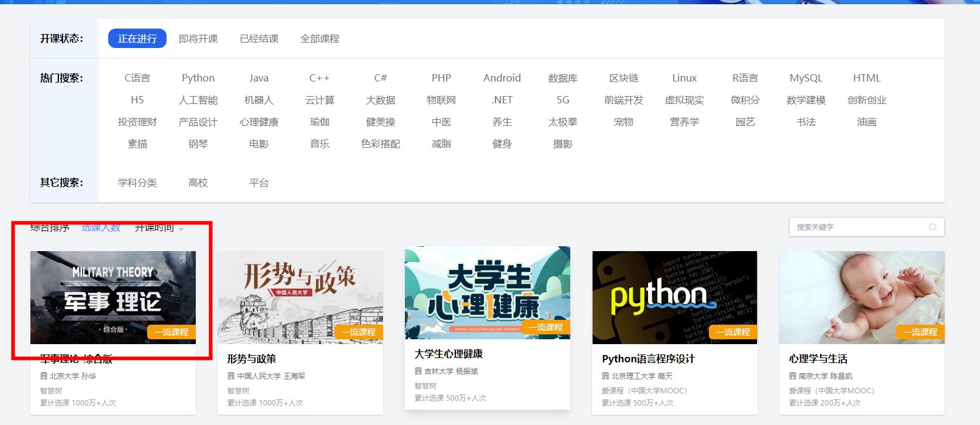Open the 开课时间 sort dropdown arrow
This screenshot has height=425, width=980.
[x=181, y=229]
